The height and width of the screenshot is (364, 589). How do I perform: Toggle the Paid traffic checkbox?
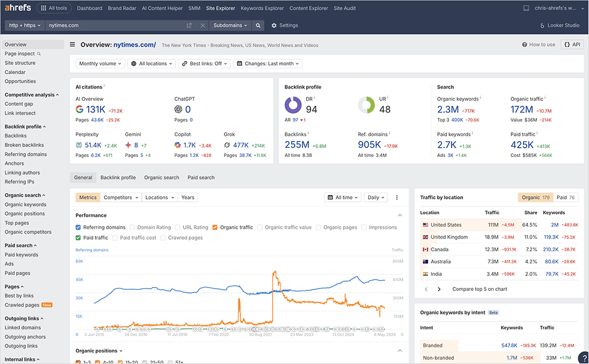tap(78, 238)
